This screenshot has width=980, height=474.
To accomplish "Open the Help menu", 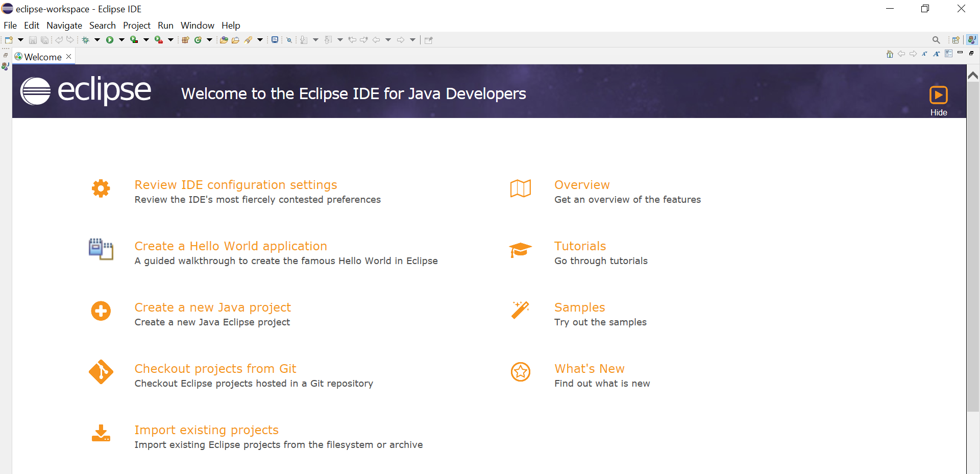I will click(x=231, y=26).
